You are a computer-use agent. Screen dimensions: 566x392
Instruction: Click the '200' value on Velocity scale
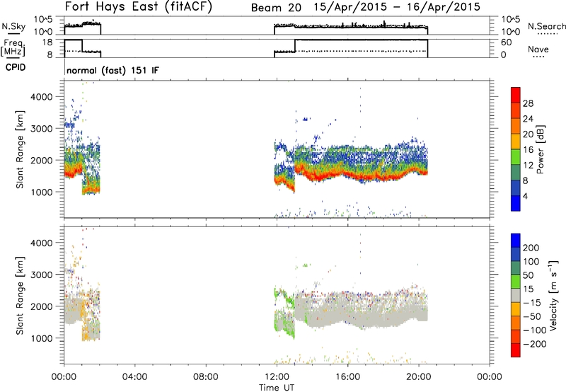[x=531, y=248]
